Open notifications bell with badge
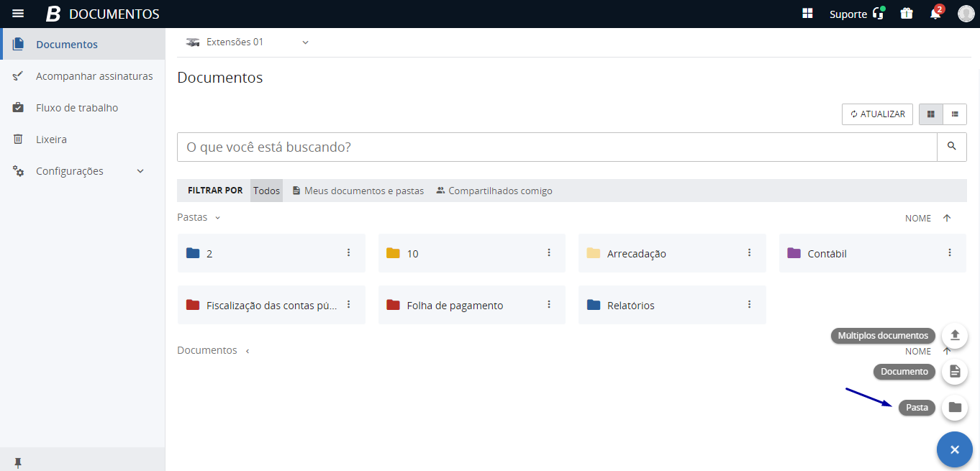The width and height of the screenshot is (980, 471). pyautogui.click(x=935, y=14)
